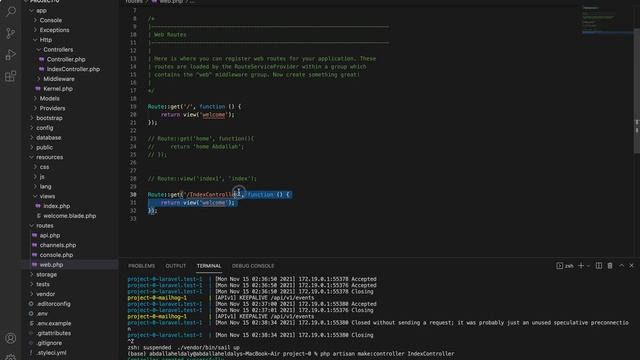This screenshot has width=640, height=360.
Task: Switch to the Debug Console tab
Action: coord(253,266)
